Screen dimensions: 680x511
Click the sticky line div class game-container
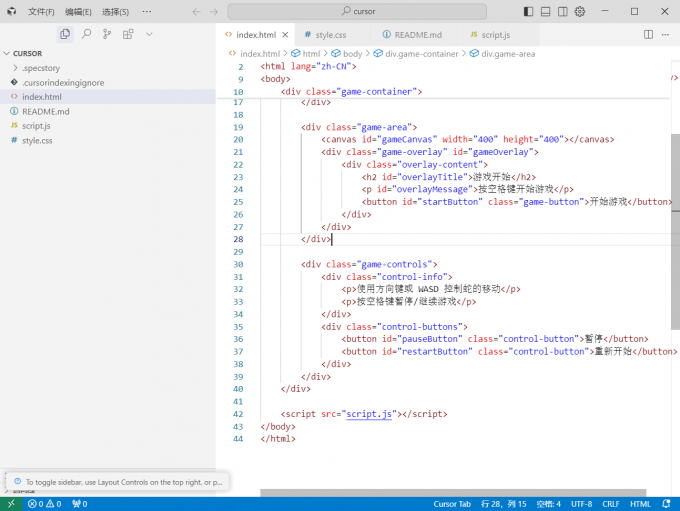351,92
